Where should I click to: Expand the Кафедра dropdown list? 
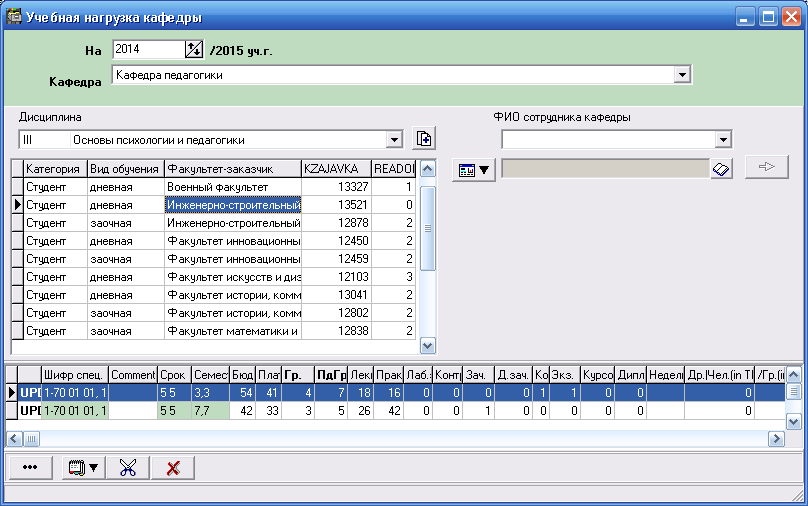coord(682,75)
